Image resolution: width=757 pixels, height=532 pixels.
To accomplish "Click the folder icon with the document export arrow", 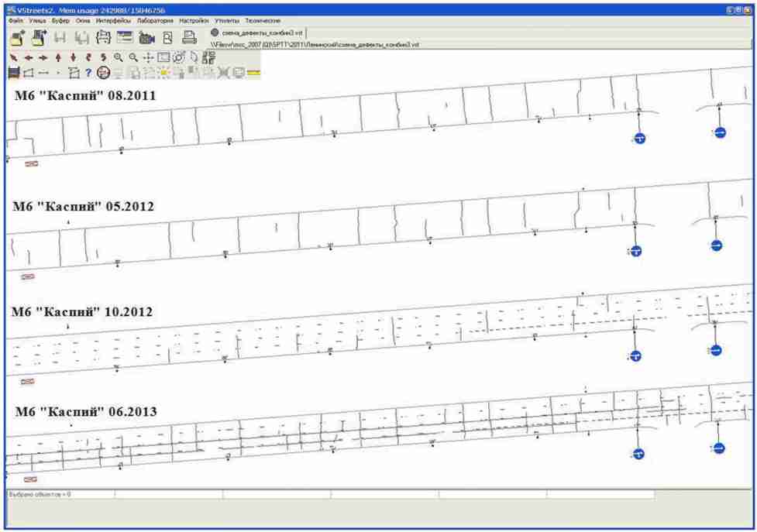I will coord(39,37).
